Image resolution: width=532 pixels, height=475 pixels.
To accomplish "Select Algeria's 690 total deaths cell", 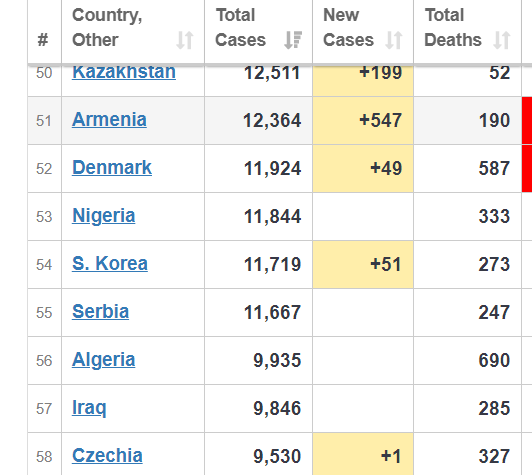I will point(468,360).
